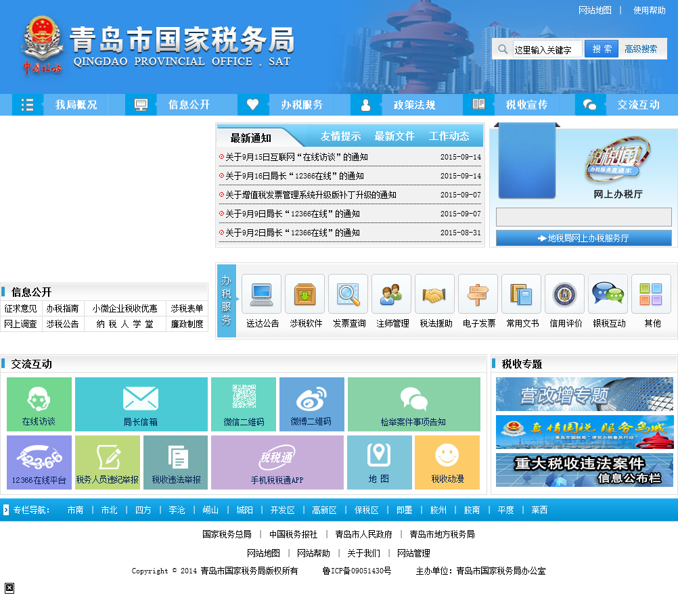The image size is (678, 616).
Task: Open the 营改增专题 banner
Action: point(585,394)
